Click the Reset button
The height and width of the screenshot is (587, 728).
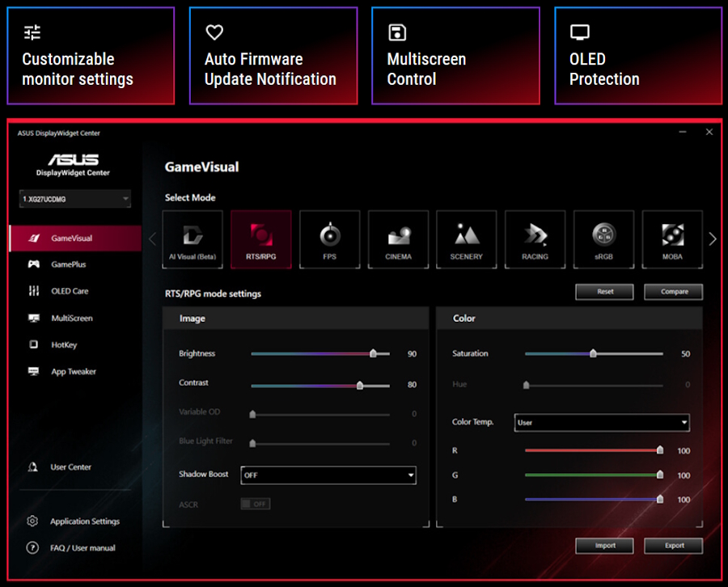[604, 291]
